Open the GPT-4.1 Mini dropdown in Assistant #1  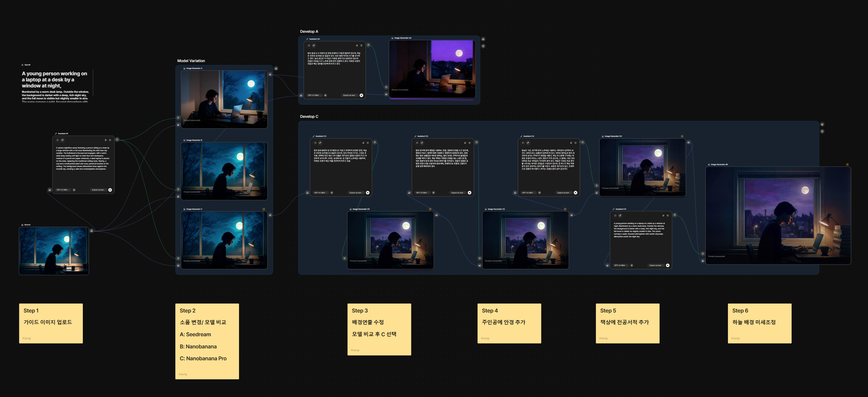click(x=63, y=190)
